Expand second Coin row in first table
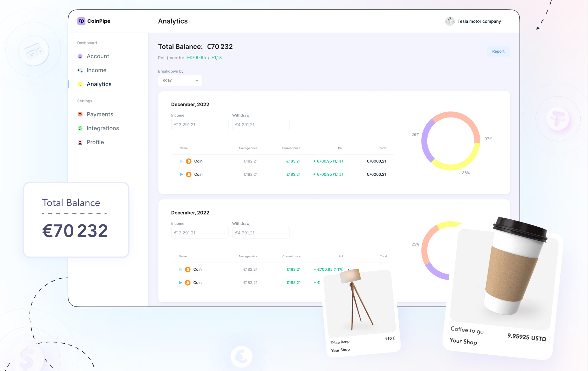Image resolution: width=588 pixels, height=371 pixels. 181,174
